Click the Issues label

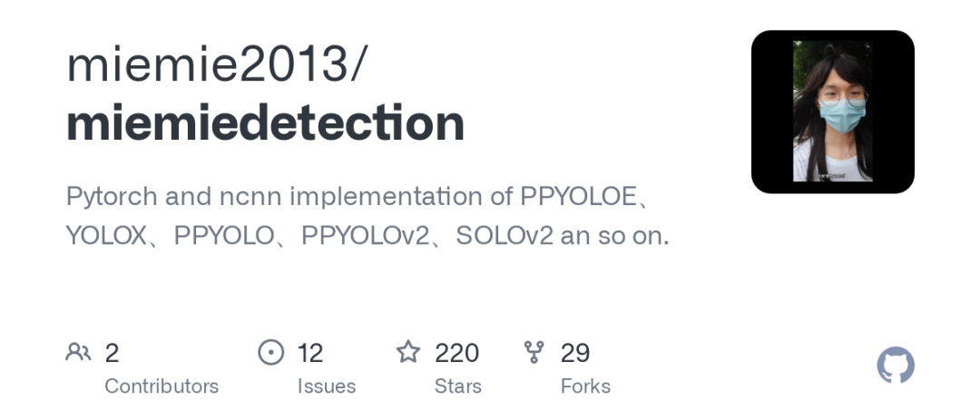pos(327,386)
